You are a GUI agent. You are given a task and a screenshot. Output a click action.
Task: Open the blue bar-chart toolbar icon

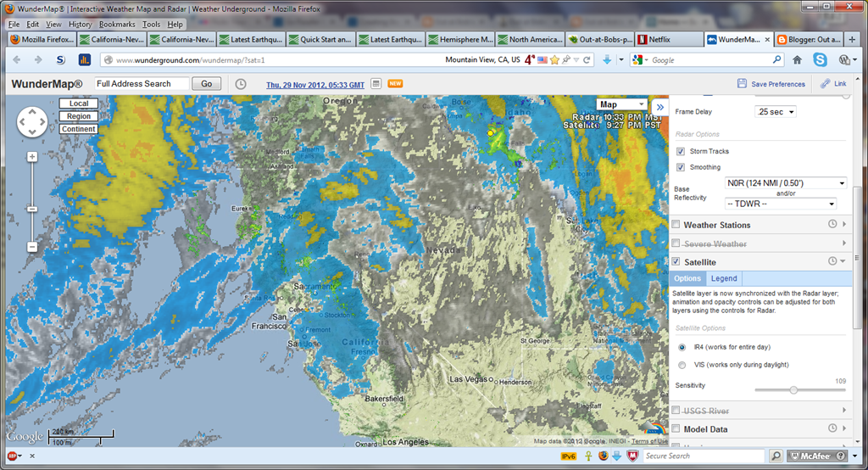84,60
